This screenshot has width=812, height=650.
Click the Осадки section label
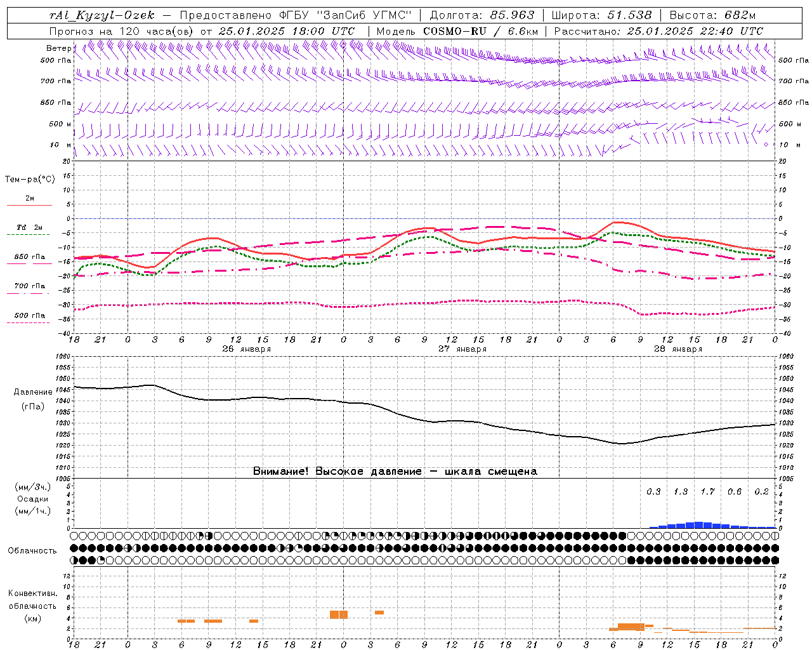[x=32, y=499]
